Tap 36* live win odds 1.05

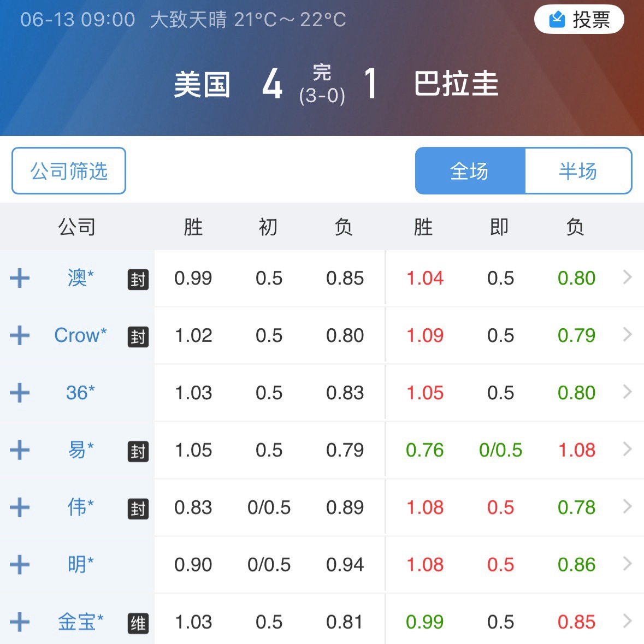pyautogui.click(x=424, y=393)
